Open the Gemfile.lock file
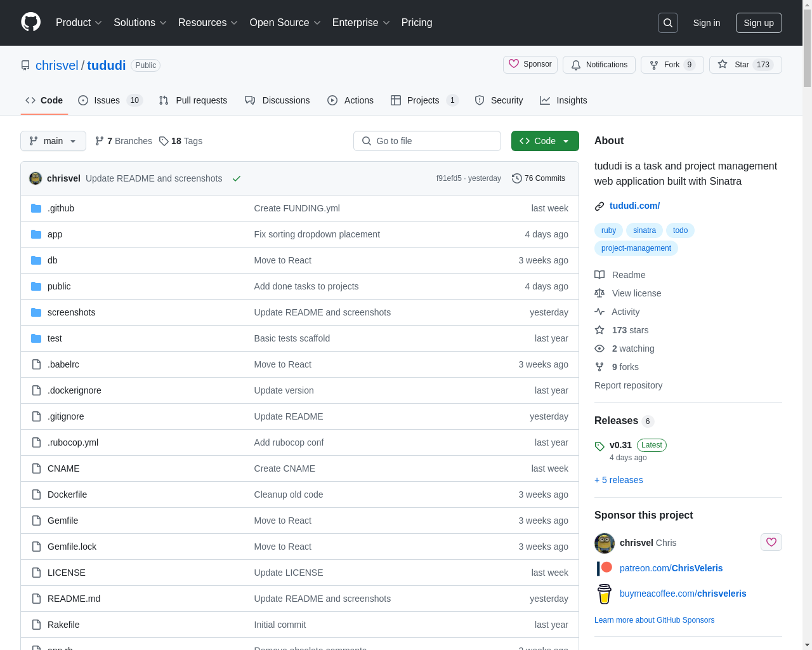The width and height of the screenshot is (812, 650). 72,547
